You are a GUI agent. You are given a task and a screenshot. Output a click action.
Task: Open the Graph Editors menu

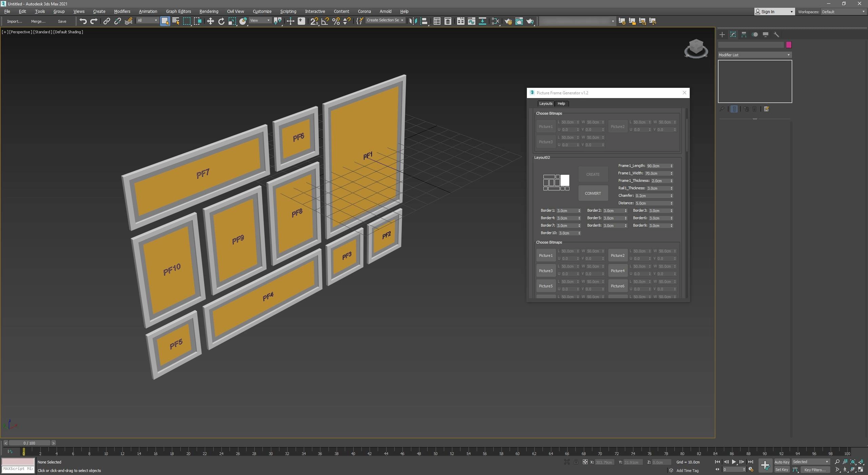coord(178,11)
